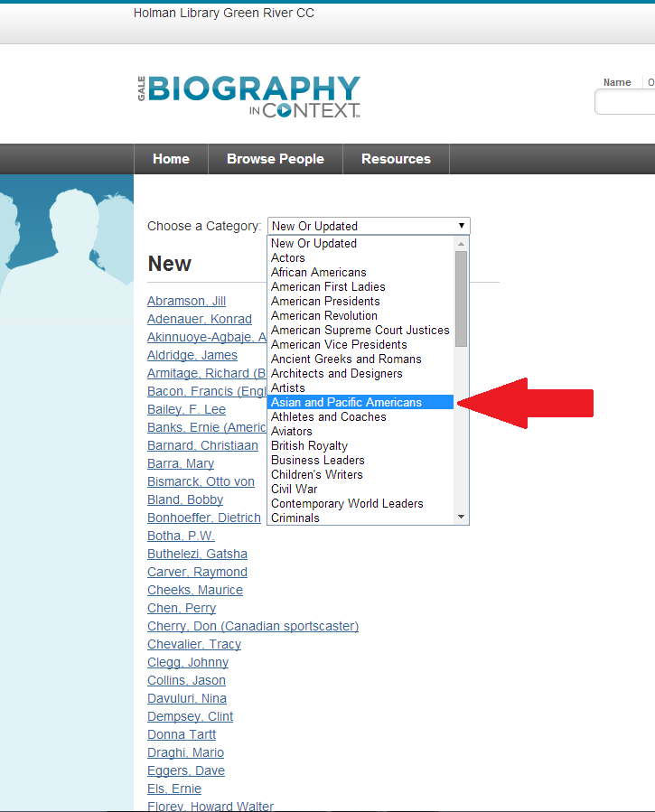Open Els, Ernie link

174,790
